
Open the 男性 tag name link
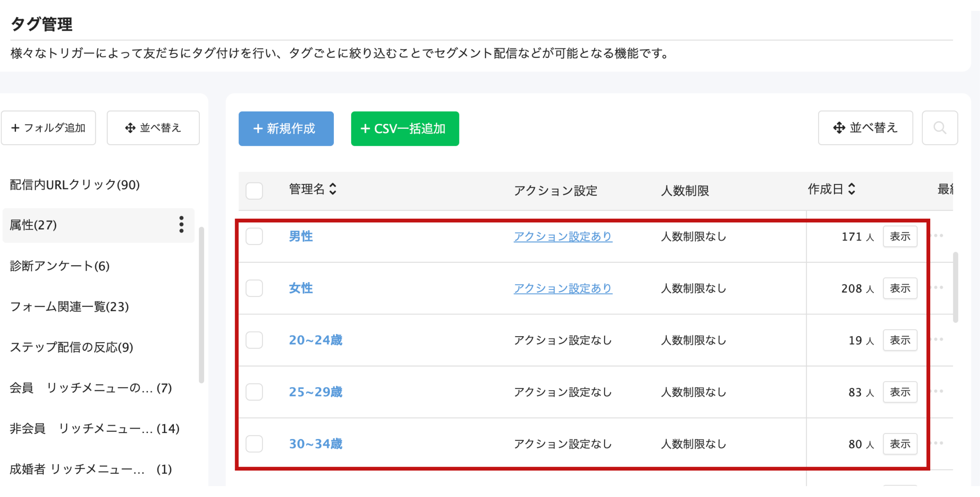coord(301,236)
